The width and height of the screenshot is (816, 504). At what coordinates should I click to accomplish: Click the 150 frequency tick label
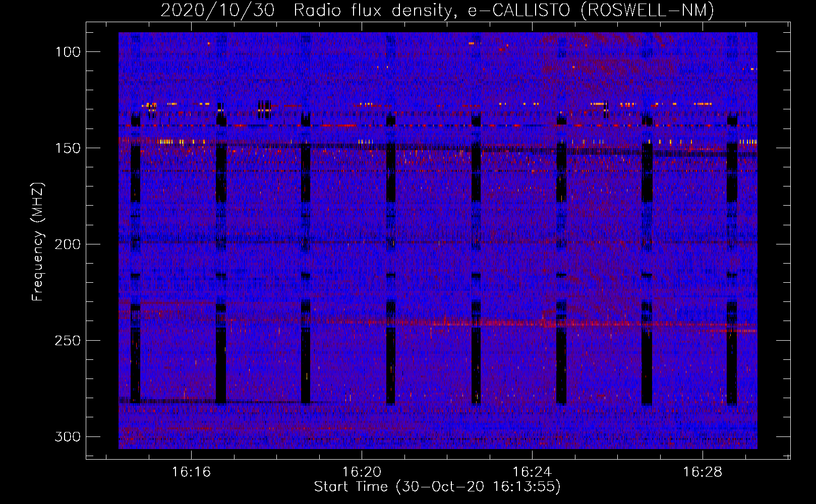click(x=67, y=148)
